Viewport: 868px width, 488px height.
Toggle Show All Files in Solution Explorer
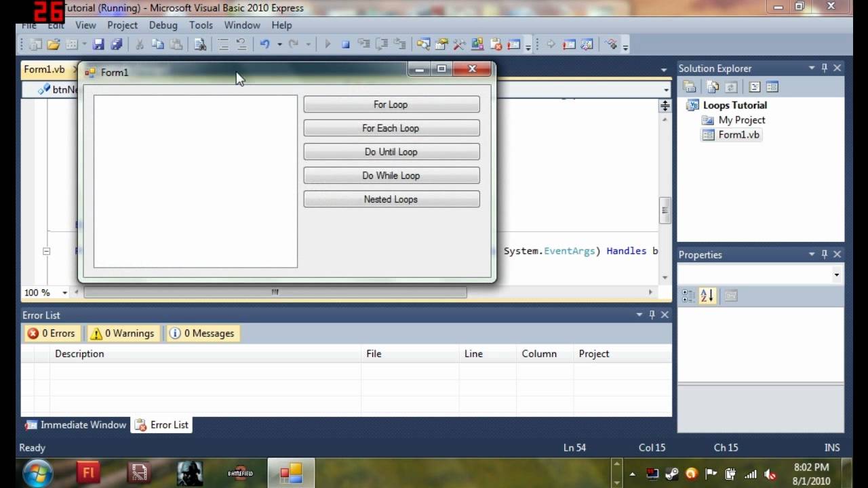pos(713,87)
